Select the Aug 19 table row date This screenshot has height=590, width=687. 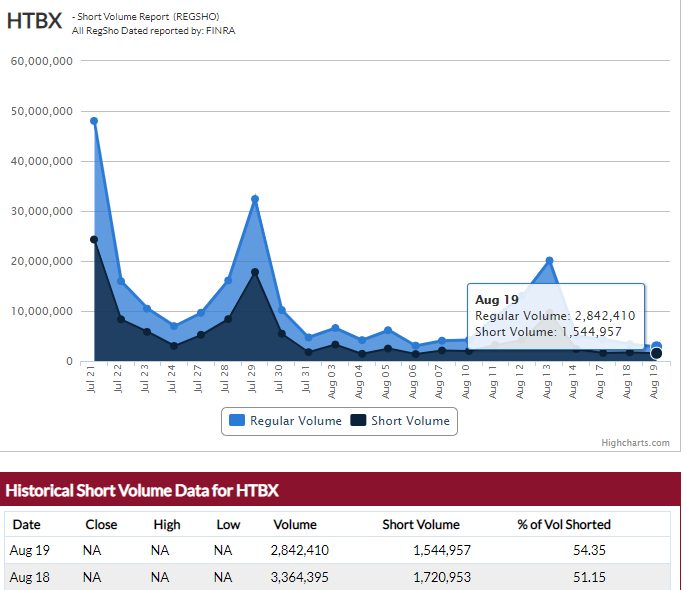coord(29,551)
